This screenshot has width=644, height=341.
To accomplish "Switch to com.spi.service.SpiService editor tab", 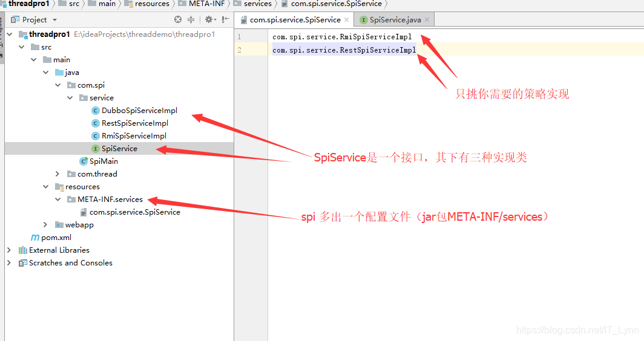I will [295, 20].
